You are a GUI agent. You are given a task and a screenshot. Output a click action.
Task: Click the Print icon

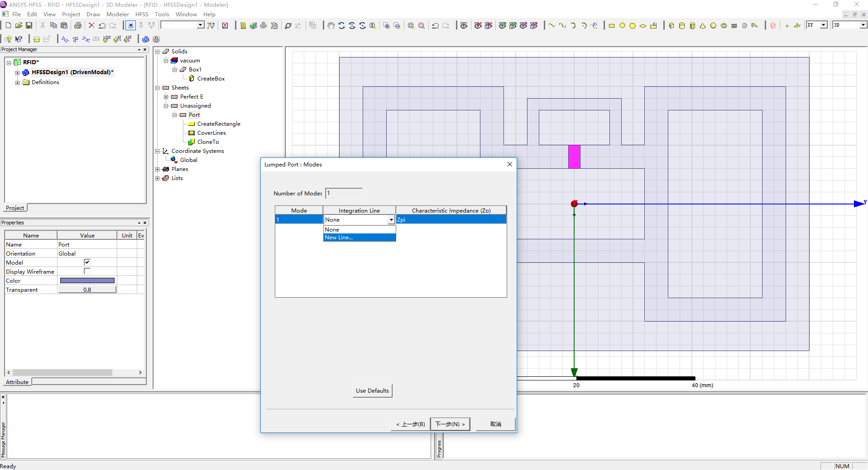pyautogui.click(x=77, y=25)
